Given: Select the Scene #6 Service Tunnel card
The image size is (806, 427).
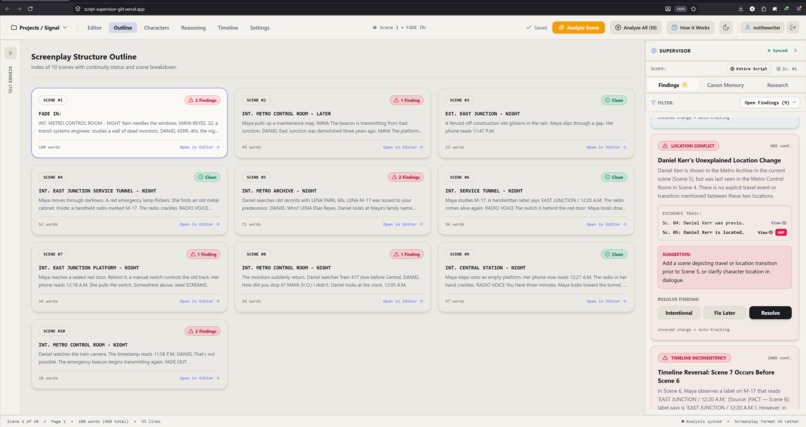Looking at the screenshot, I should (x=536, y=200).
